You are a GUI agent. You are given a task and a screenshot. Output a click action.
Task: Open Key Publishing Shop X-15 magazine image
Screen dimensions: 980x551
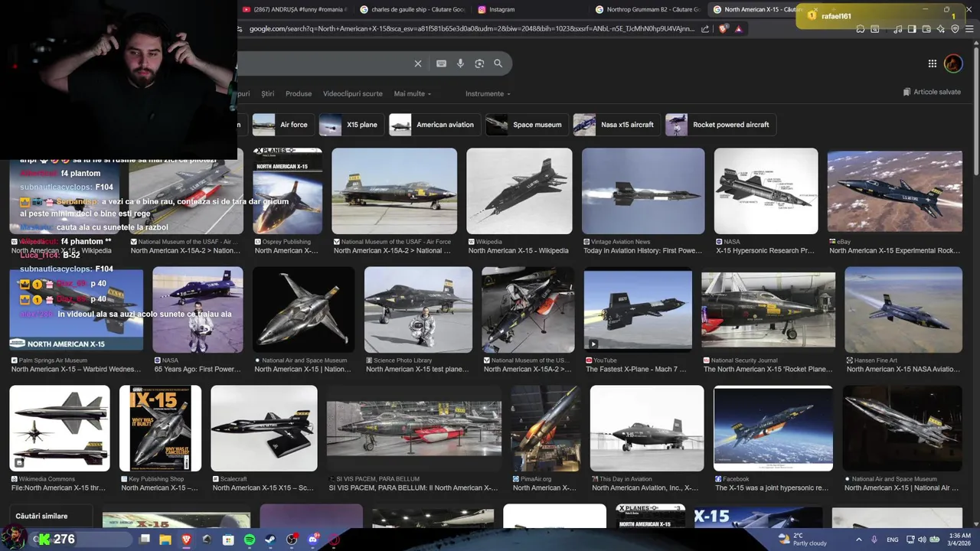pos(160,429)
